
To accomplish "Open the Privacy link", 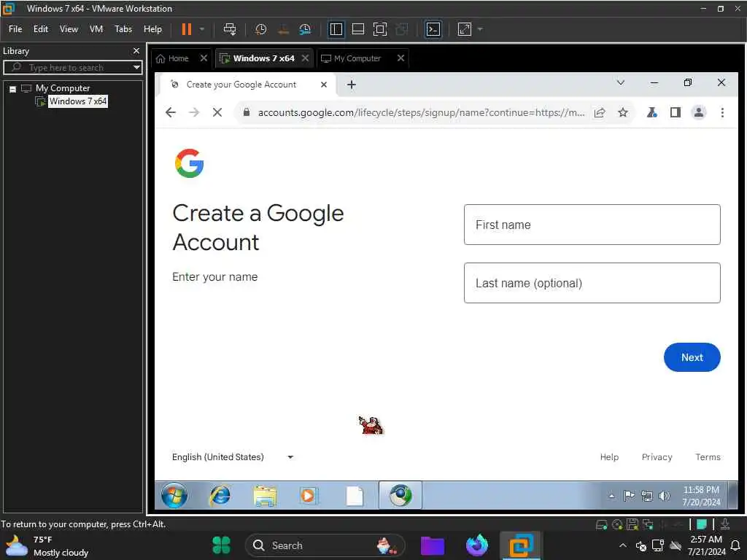I will click(x=657, y=456).
